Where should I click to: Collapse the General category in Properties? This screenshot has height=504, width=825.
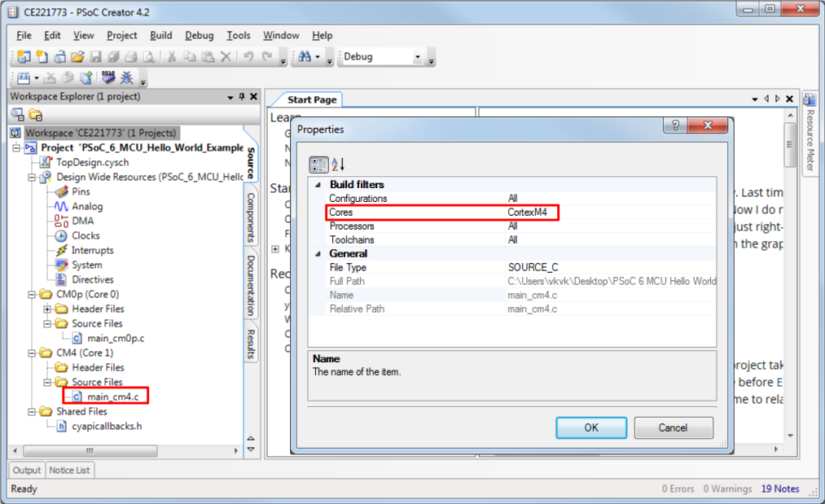318,253
